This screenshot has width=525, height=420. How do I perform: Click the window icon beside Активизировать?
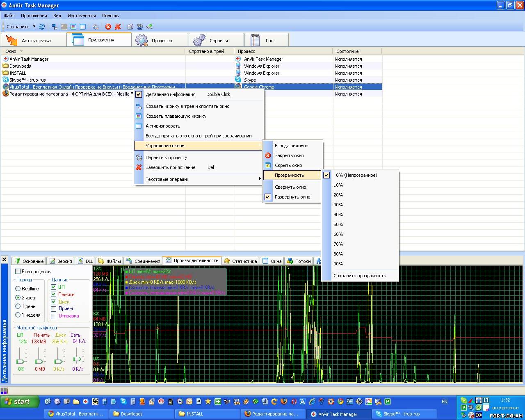click(x=139, y=126)
